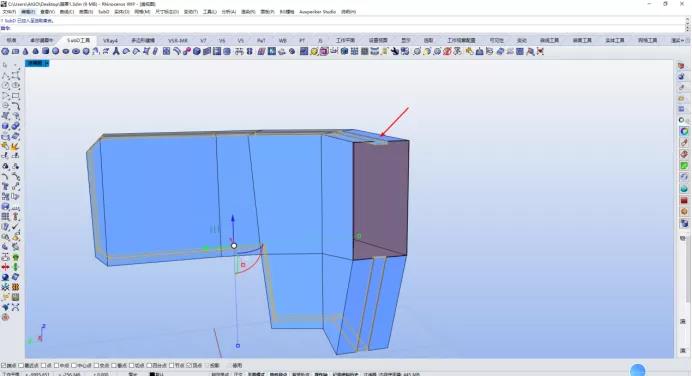Toggle the 最近点 object snap checkbox
This screenshot has width=692, height=376.
click(30, 365)
